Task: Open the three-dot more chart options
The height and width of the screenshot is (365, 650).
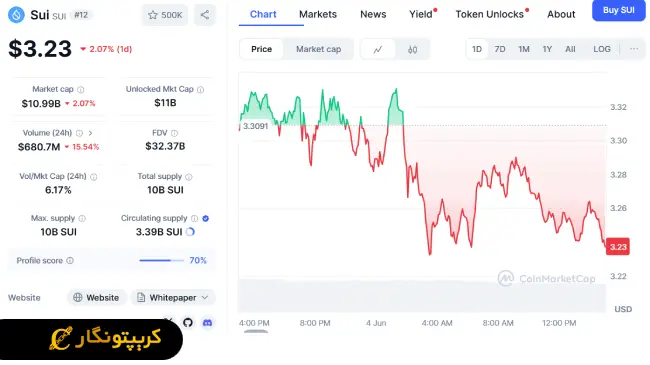Action: tap(634, 49)
